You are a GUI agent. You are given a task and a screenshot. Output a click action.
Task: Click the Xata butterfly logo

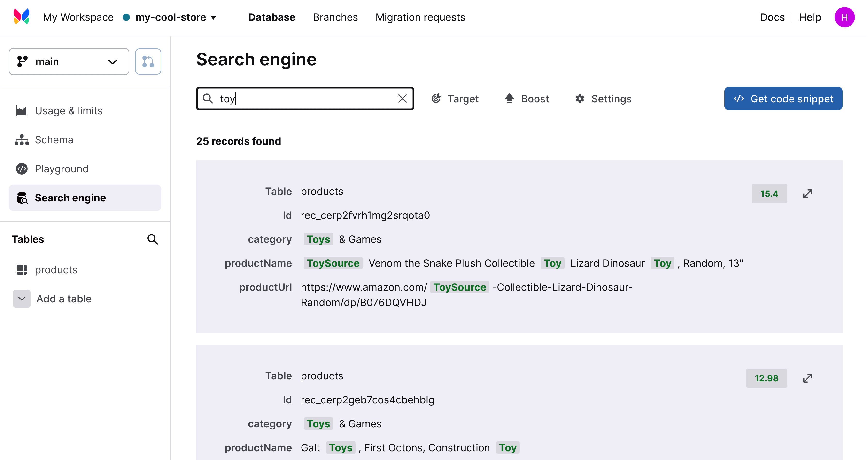[21, 17]
